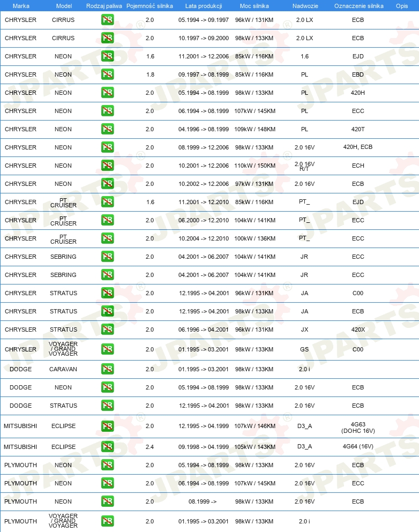Click fuel icon in Dodge Neon row
The height and width of the screenshot is (532, 419).
coord(108,387)
